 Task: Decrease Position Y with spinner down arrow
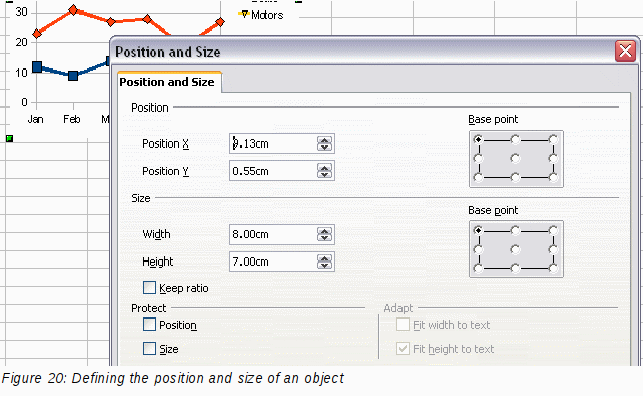[x=324, y=175]
